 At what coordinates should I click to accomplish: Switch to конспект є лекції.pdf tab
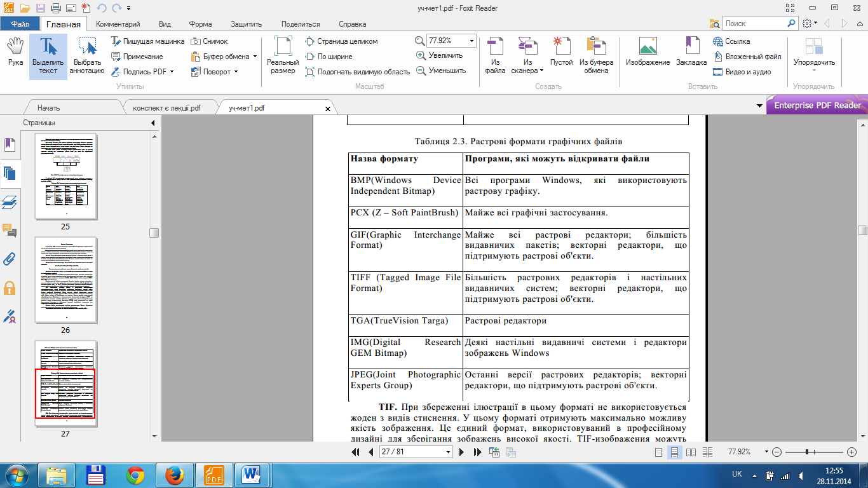[166, 108]
